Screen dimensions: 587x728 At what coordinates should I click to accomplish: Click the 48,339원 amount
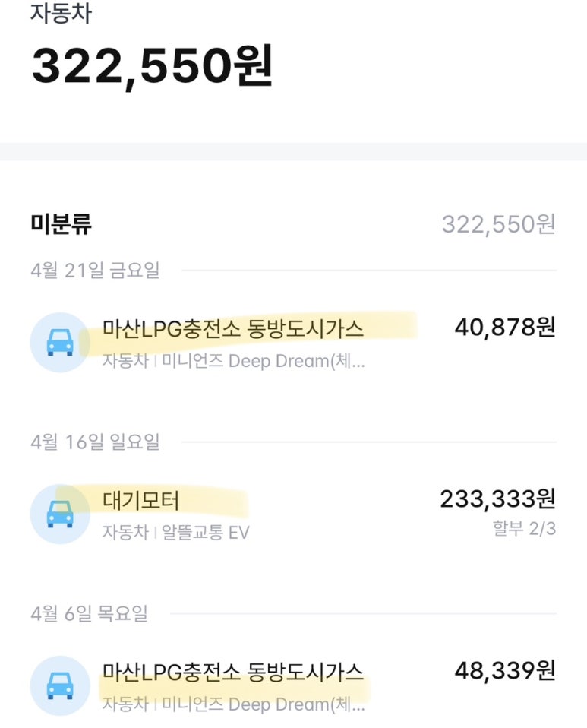[x=505, y=671]
